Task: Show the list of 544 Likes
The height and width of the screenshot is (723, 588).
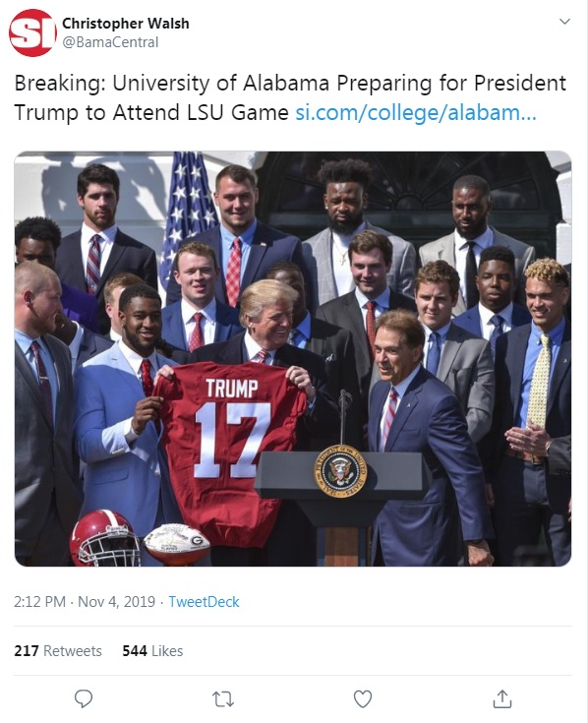Action: 152,650
